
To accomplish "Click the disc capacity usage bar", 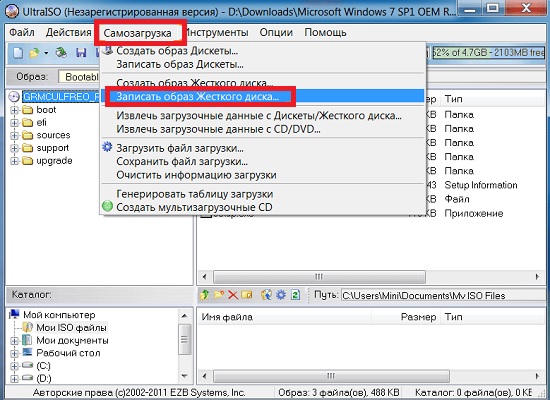I will pyautogui.click(x=489, y=53).
